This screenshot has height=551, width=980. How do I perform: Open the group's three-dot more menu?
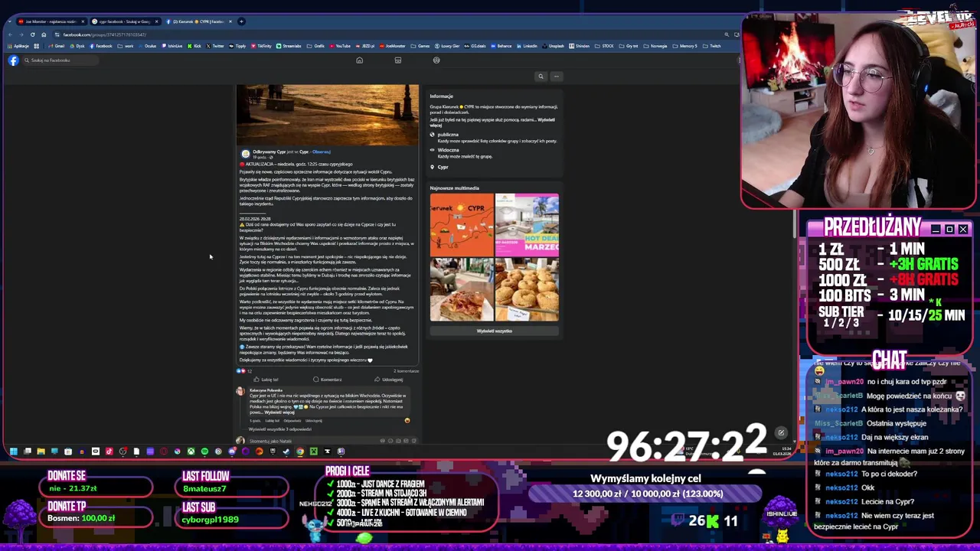point(557,77)
